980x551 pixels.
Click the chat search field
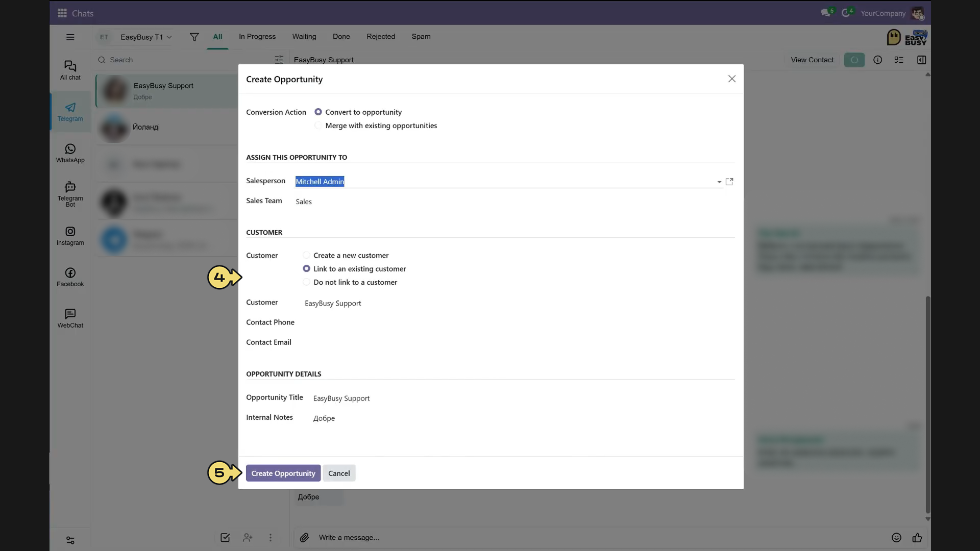[184, 60]
